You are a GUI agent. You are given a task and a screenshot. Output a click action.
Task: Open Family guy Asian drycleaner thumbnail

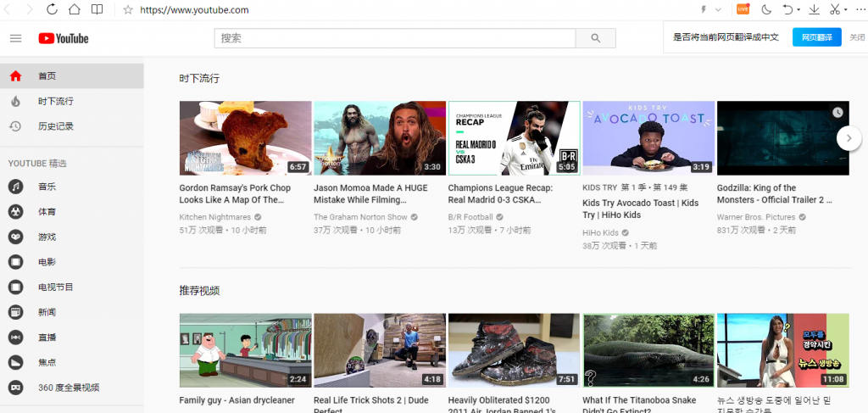tap(245, 350)
